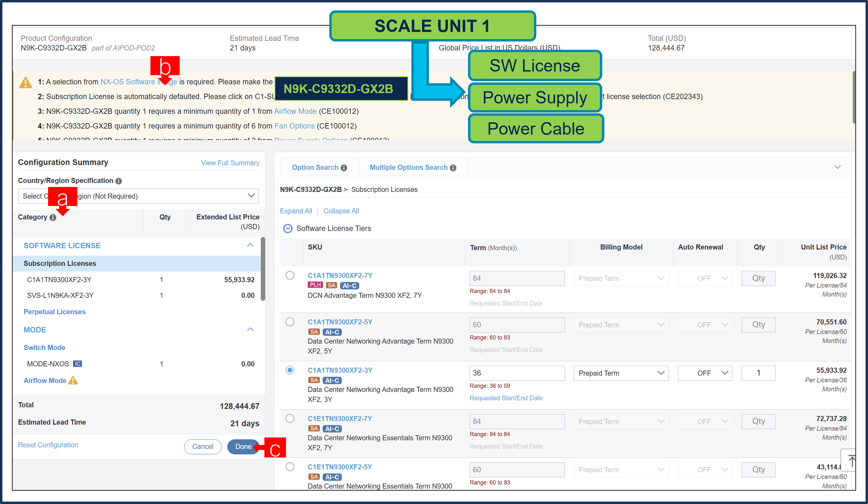
Task: Click the Country/Region Specification info icon
Action: [x=119, y=181]
